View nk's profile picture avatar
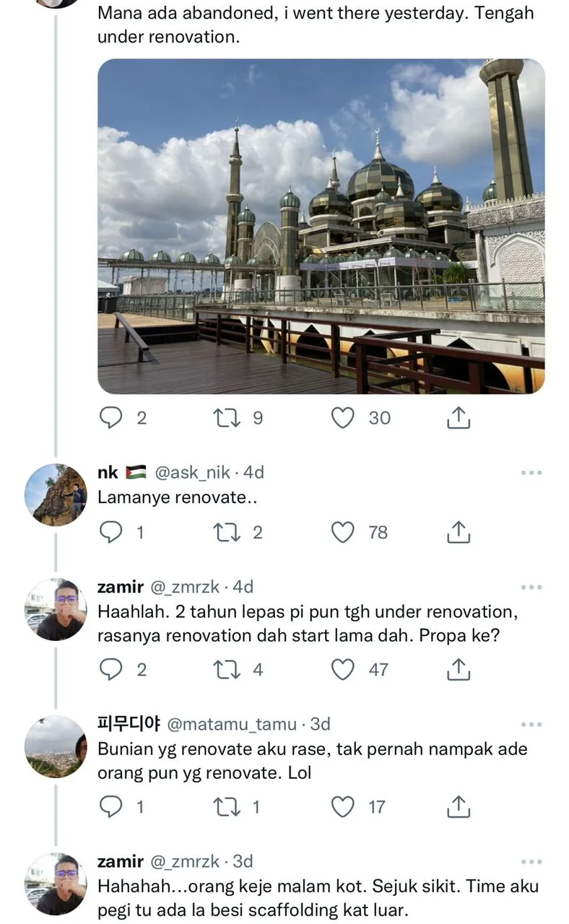Screen dimensions: 569x924 click(56, 494)
